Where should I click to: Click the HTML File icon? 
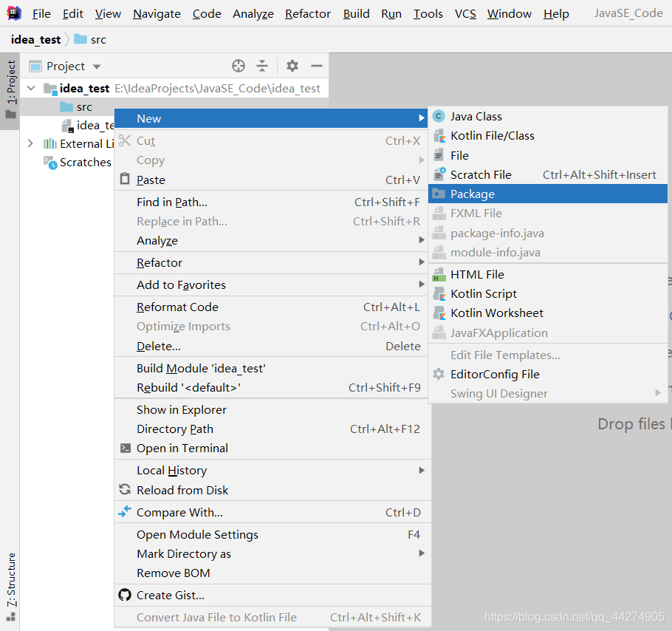click(x=439, y=274)
